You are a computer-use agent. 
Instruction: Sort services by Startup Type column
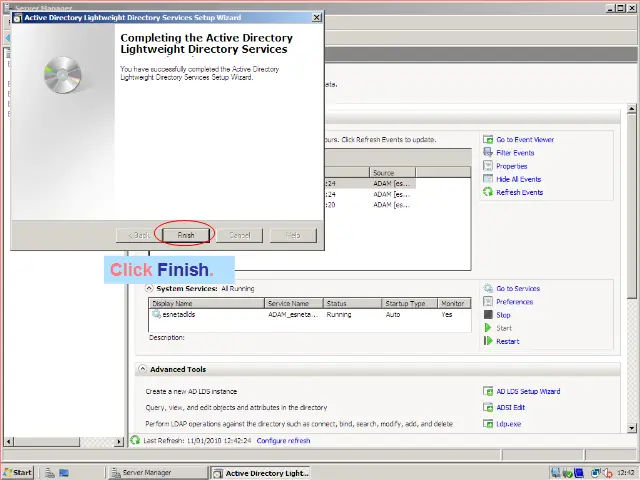point(405,303)
